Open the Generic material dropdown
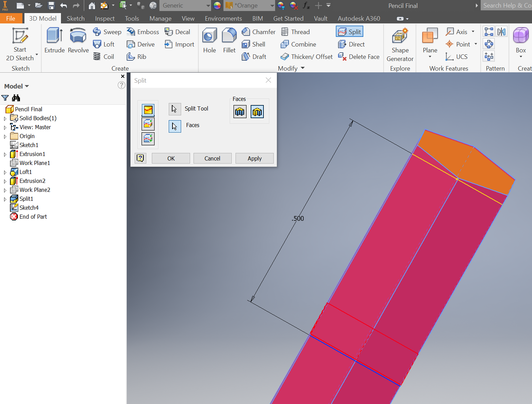 [208, 6]
